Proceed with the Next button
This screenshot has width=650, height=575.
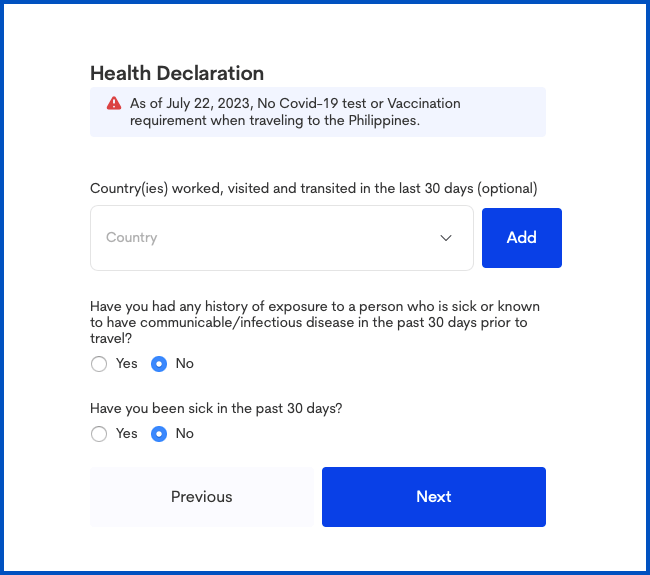point(434,497)
